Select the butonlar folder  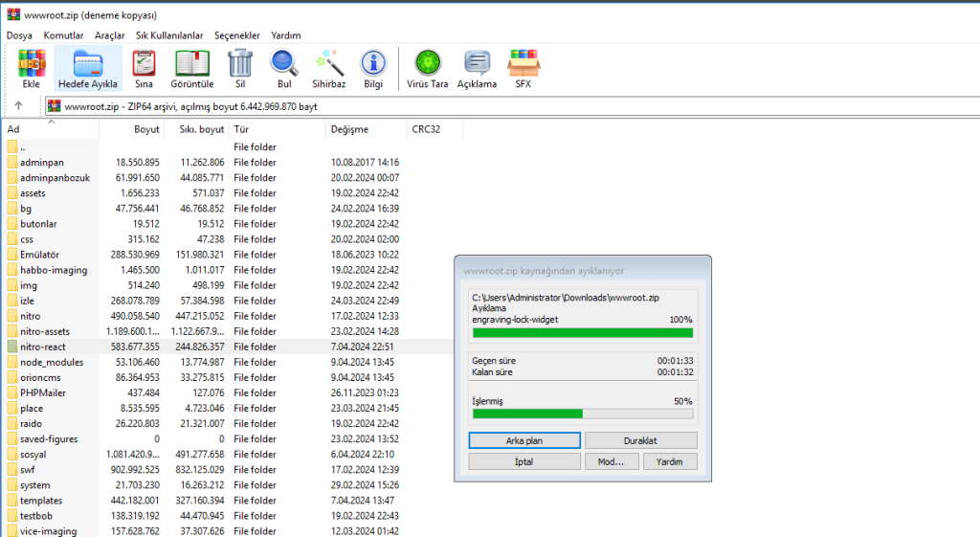(x=228, y=224)
